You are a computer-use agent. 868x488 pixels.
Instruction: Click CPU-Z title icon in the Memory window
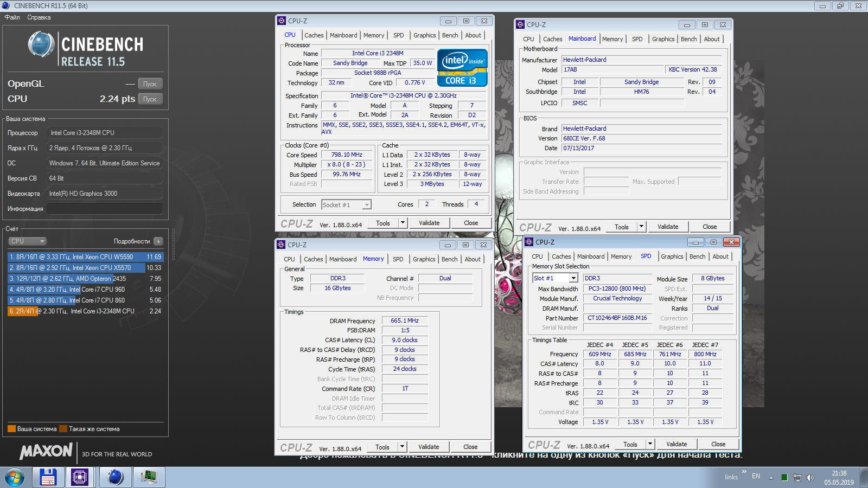tap(281, 245)
